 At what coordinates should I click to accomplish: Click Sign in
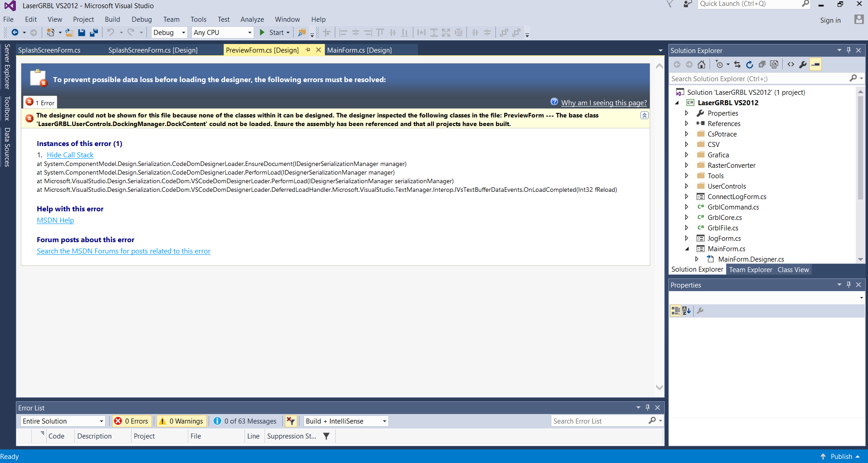point(830,20)
